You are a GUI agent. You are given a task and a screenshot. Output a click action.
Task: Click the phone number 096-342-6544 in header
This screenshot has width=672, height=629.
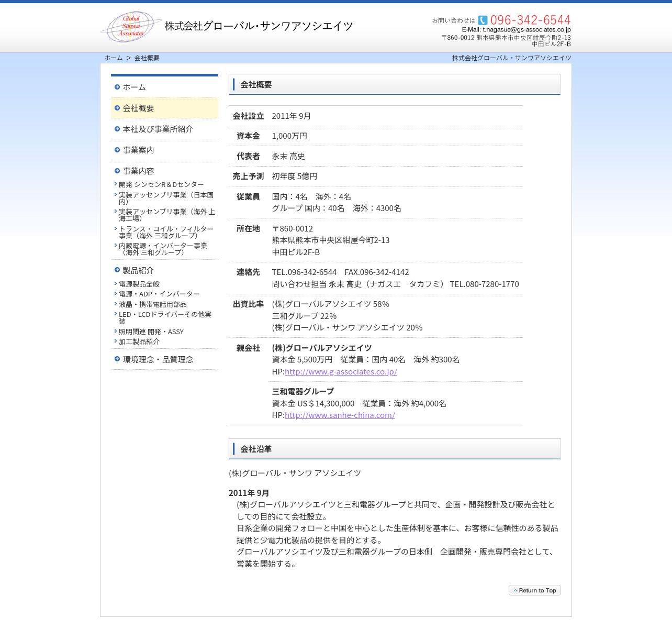click(530, 20)
